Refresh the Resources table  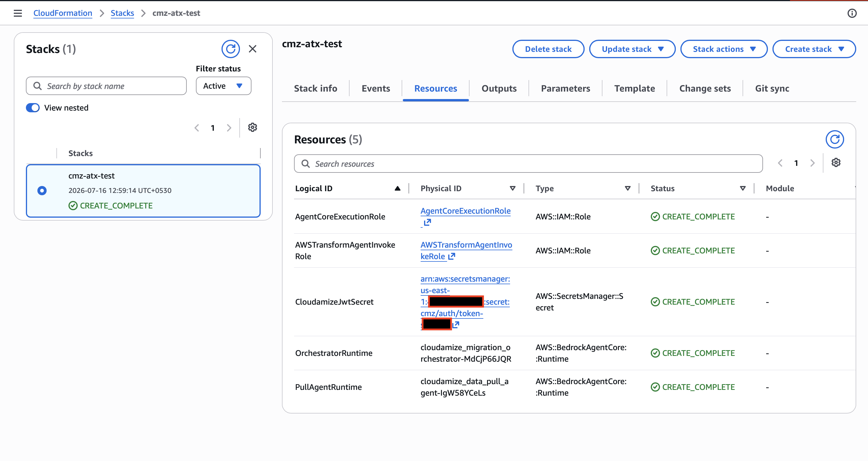835,139
